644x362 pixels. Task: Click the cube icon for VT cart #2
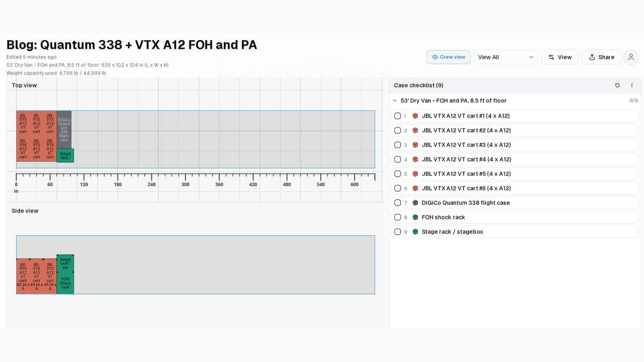[x=415, y=130]
